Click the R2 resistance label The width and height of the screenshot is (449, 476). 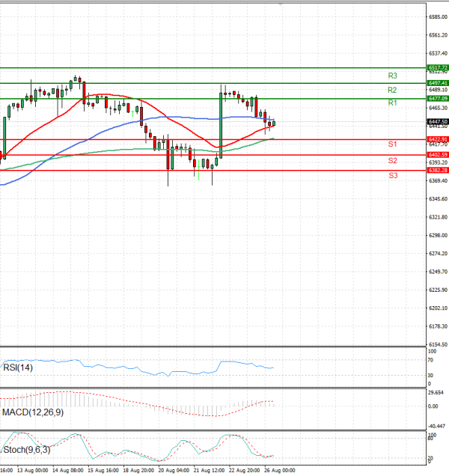392,90
